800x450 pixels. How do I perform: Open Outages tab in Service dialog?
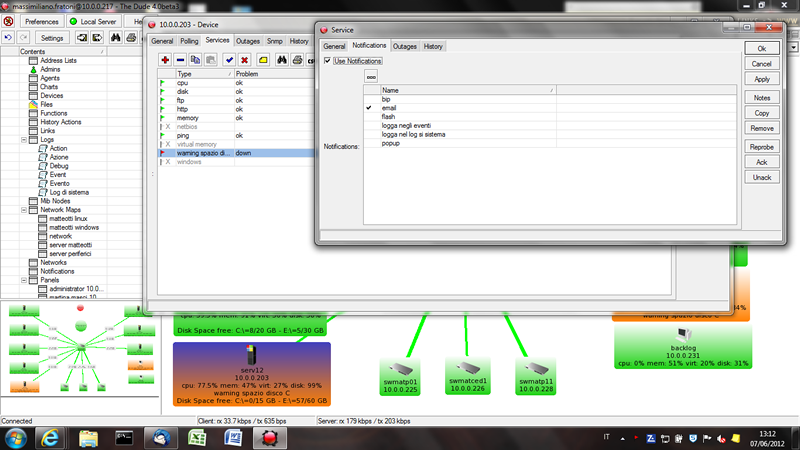coord(405,46)
